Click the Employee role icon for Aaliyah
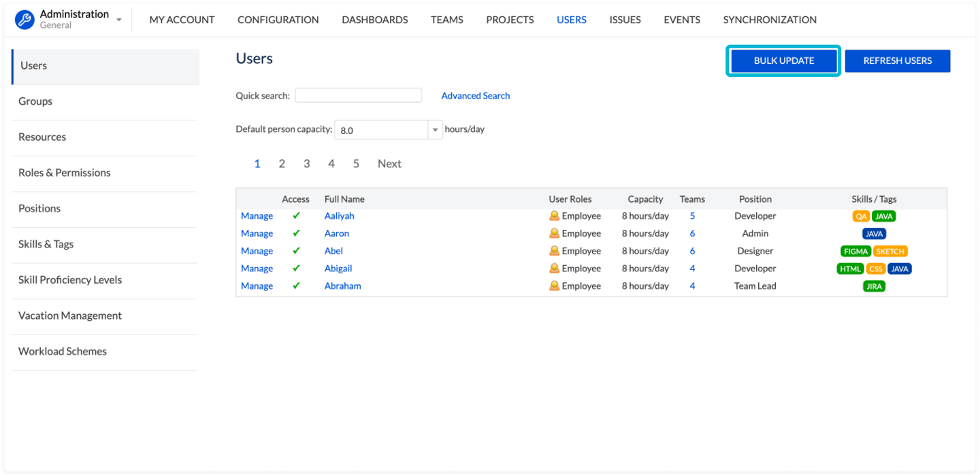The height and width of the screenshot is (476, 980). (554, 216)
